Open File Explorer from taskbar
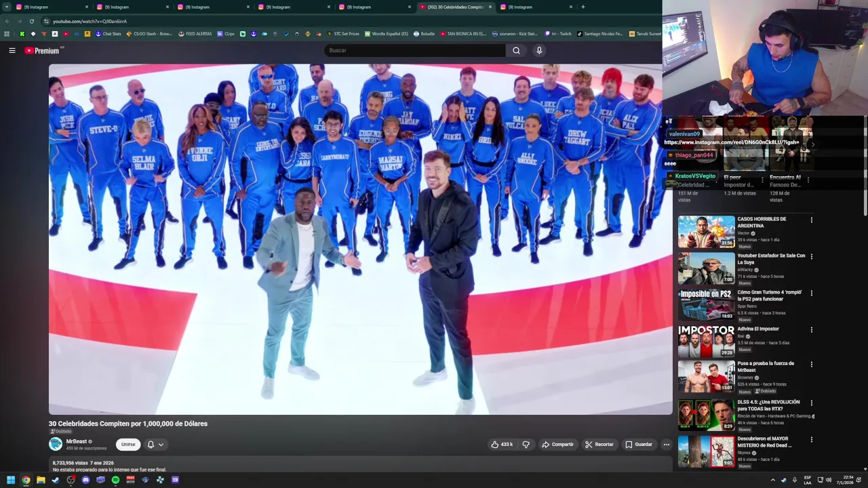This screenshot has height=488, width=868. pos(41,480)
